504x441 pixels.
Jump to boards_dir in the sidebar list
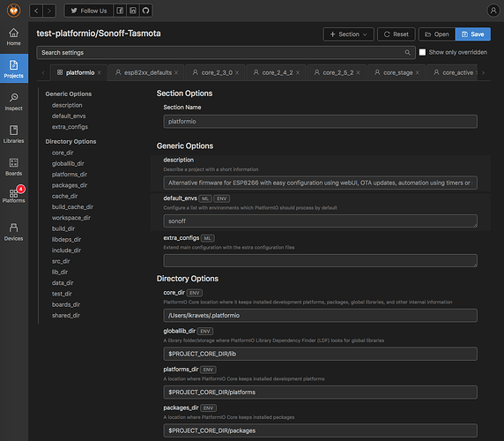[x=66, y=304]
